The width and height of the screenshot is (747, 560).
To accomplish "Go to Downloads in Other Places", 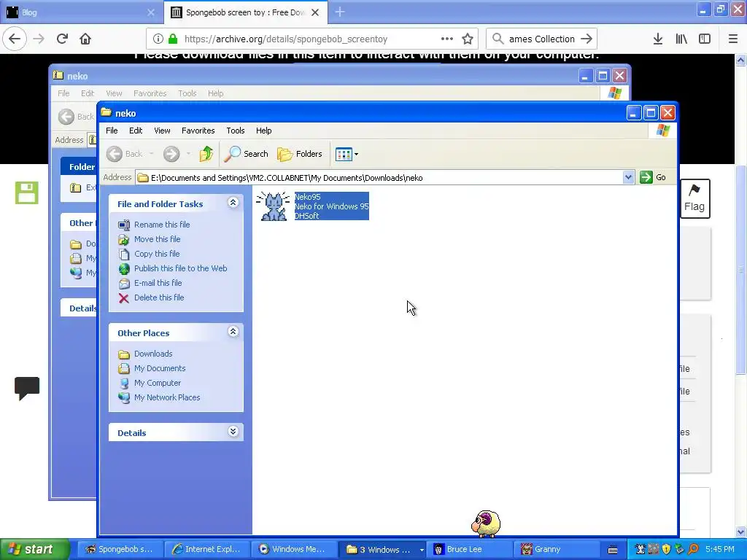I will tap(153, 354).
